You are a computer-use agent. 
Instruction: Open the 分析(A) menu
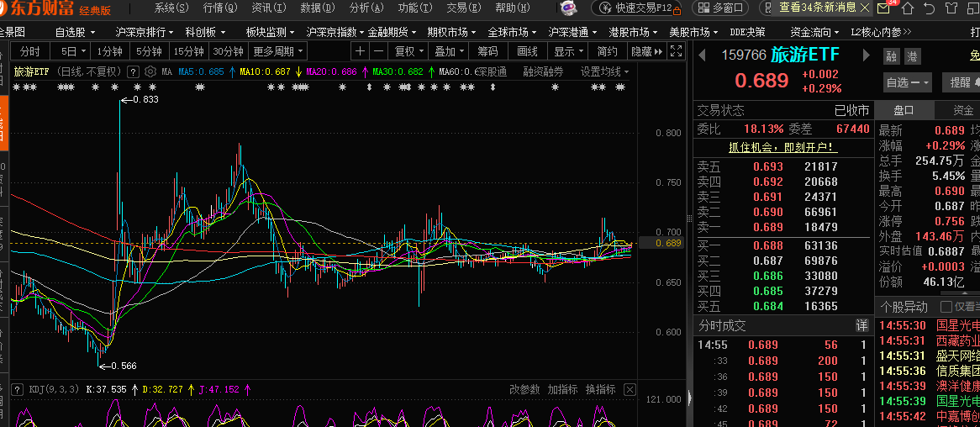(x=367, y=8)
